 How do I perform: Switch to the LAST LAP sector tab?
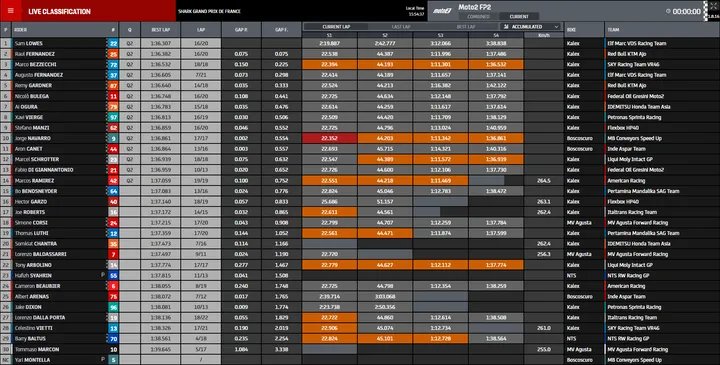[401, 27]
